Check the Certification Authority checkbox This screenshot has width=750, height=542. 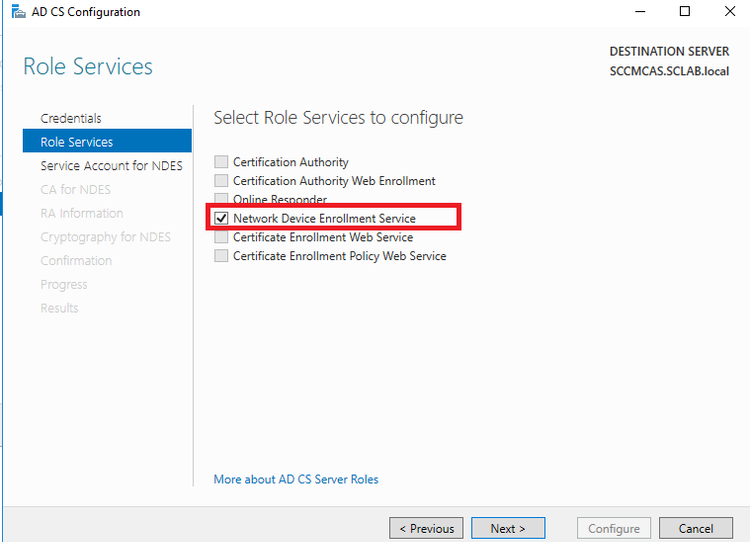(x=221, y=162)
